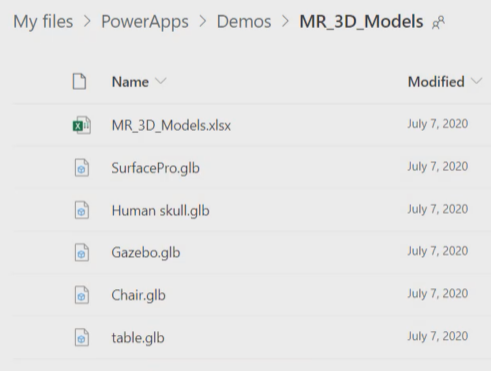The height and width of the screenshot is (371, 491).
Task: Go to Demos folder breadcrumb
Action: coord(244,22)
